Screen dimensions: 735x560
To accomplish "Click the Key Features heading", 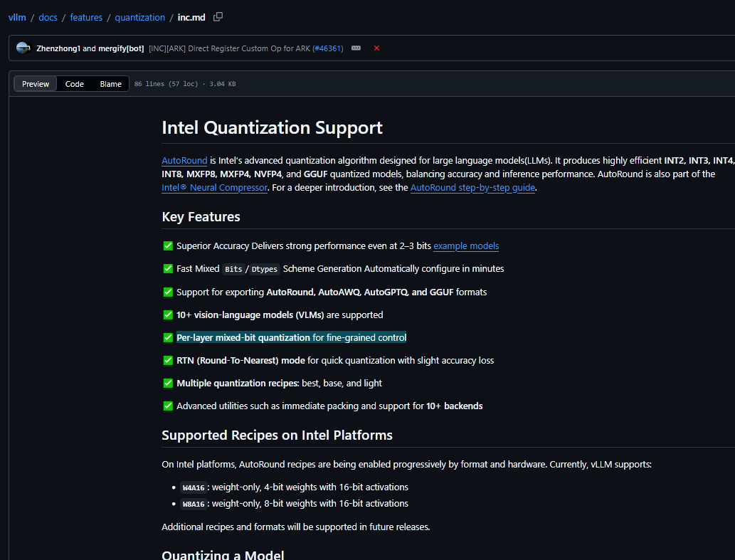I will 201,216.
